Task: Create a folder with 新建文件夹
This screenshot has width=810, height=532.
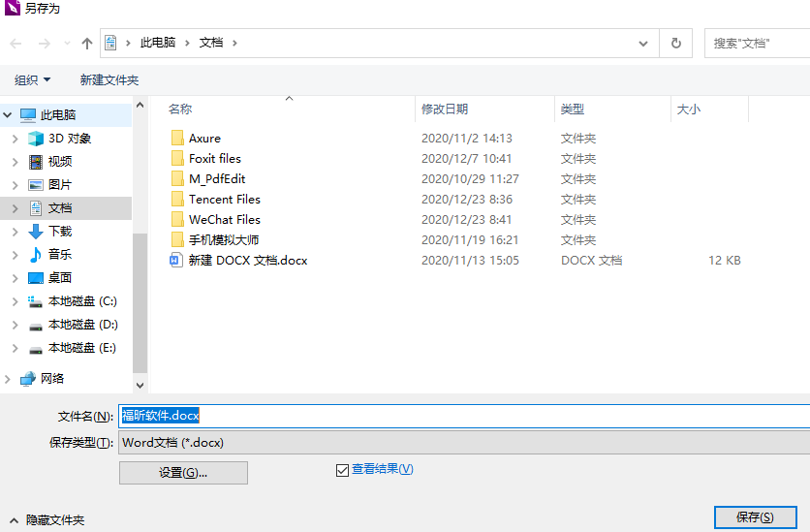Action: 109,80
